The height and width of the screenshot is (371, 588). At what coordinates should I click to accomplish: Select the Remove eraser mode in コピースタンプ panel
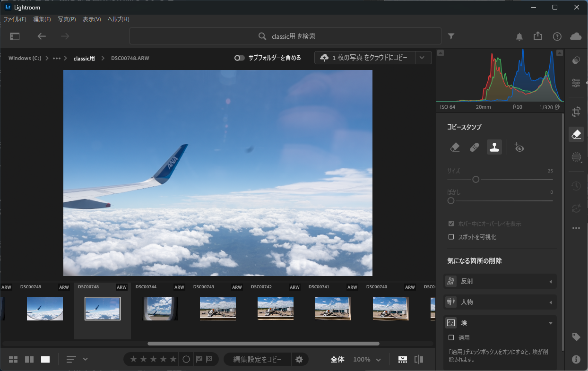(x=455, y=147)
